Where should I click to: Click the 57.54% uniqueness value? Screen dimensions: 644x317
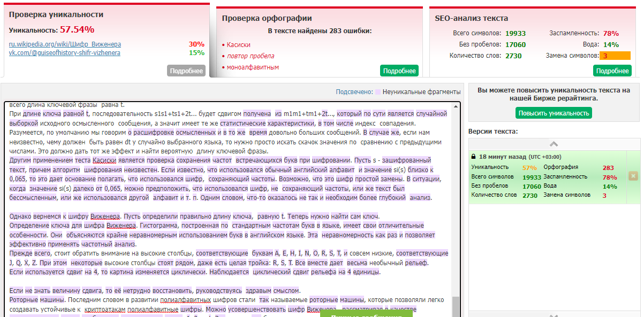tap(77, 29)
